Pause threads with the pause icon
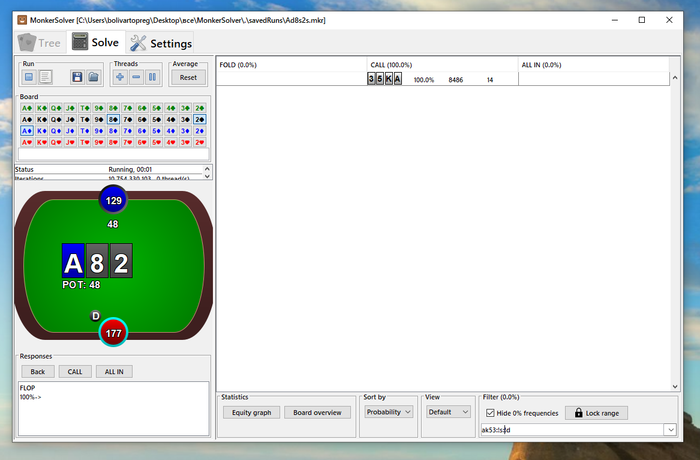Screen dimensions: 700x460 [x=152, y=77]
